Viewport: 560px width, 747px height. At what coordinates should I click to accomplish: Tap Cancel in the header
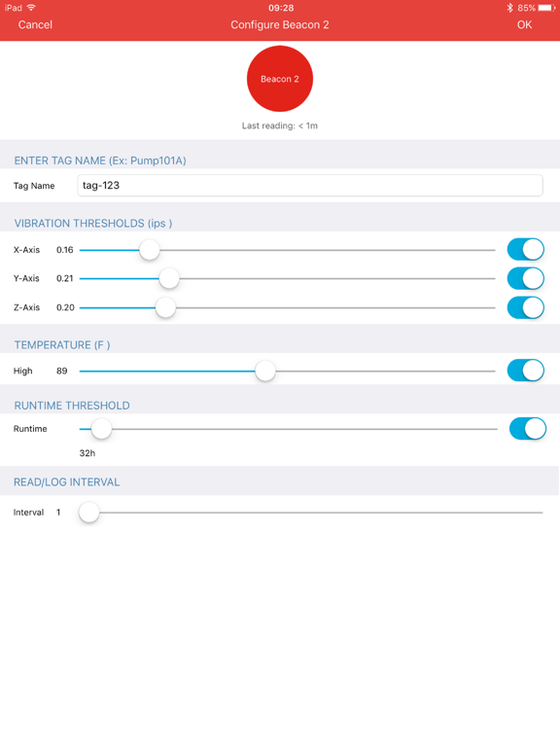[35, 24]
